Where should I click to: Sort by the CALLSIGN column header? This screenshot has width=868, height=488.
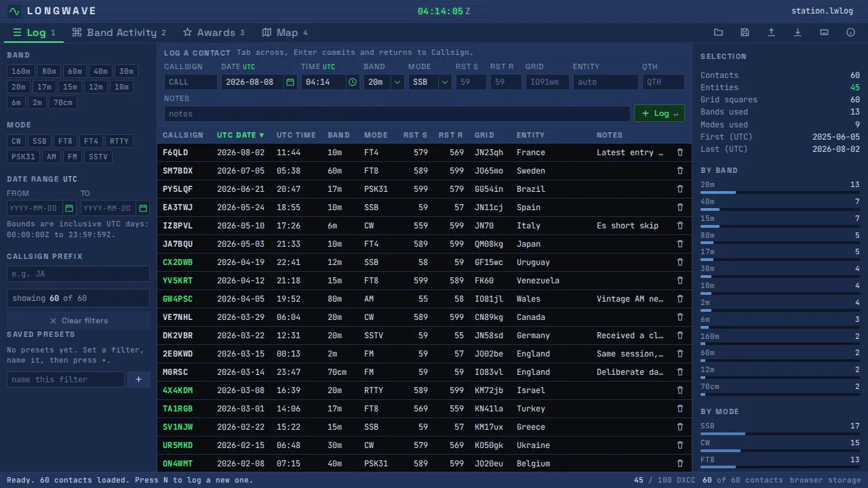coord(183,135)
